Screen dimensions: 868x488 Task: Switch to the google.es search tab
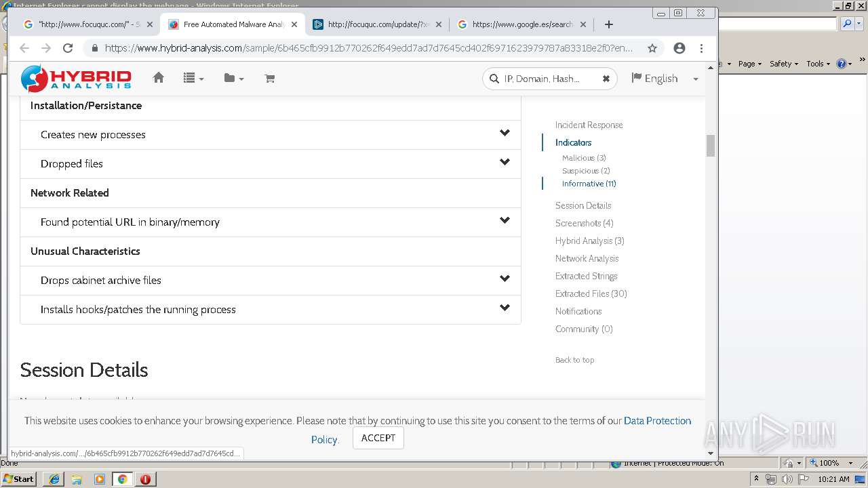pos(521,24)
